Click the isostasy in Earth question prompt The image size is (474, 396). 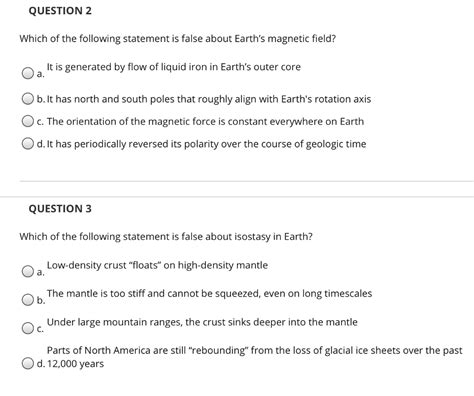[166, 237]
